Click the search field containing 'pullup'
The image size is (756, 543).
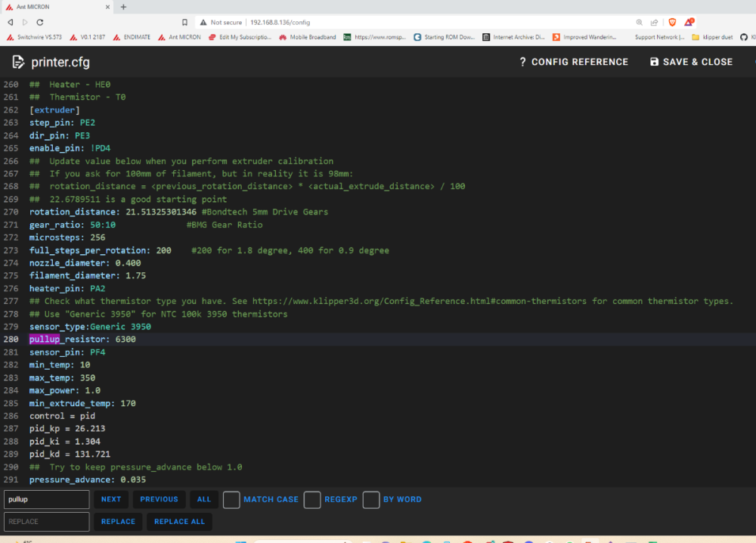pos(46,500)
